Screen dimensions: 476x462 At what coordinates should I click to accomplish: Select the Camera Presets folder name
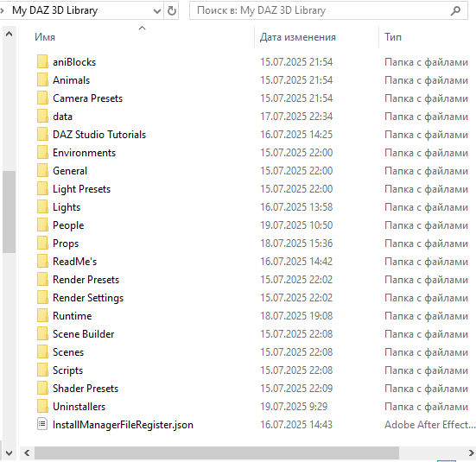[x=88, y=98]
